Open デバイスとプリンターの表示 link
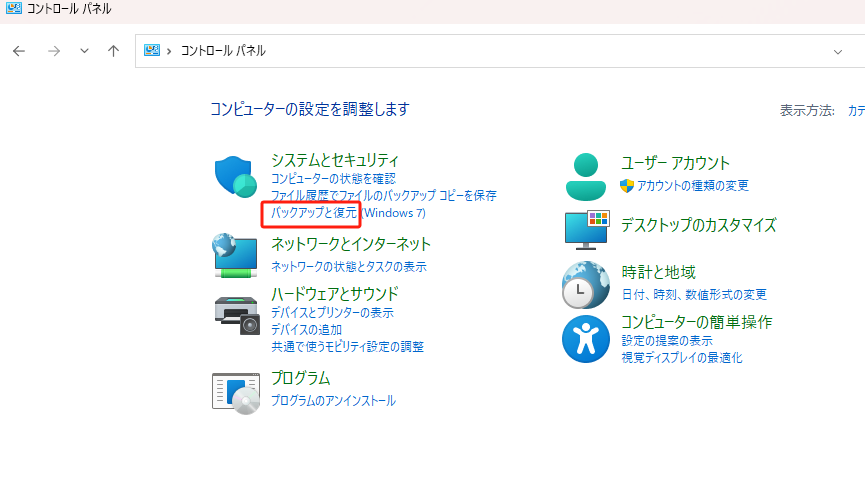 [x=332, y=312]
